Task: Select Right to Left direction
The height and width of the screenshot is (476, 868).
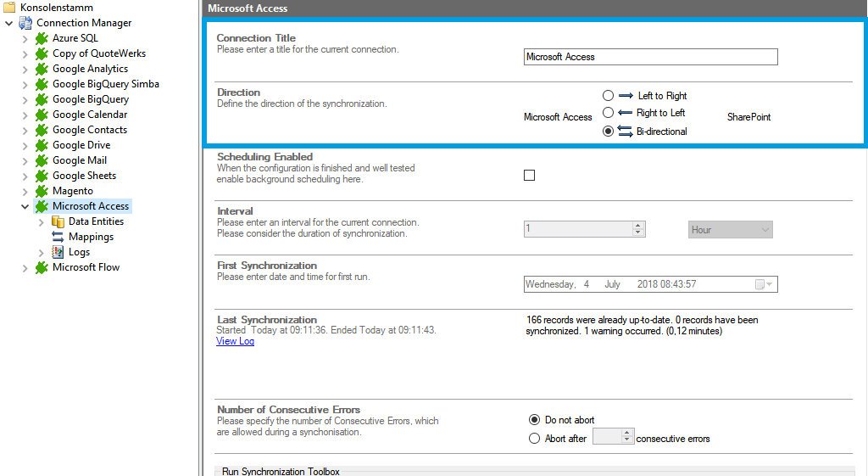Action: click(x=608, y=113)
